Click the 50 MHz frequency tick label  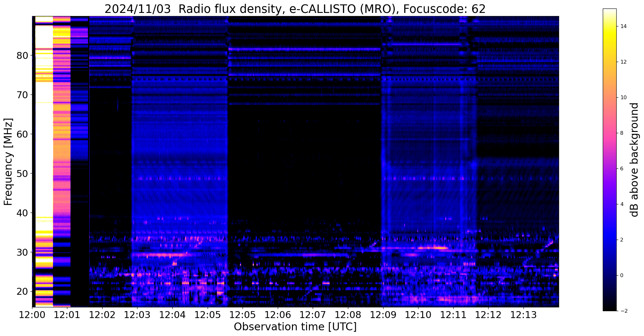22,174
